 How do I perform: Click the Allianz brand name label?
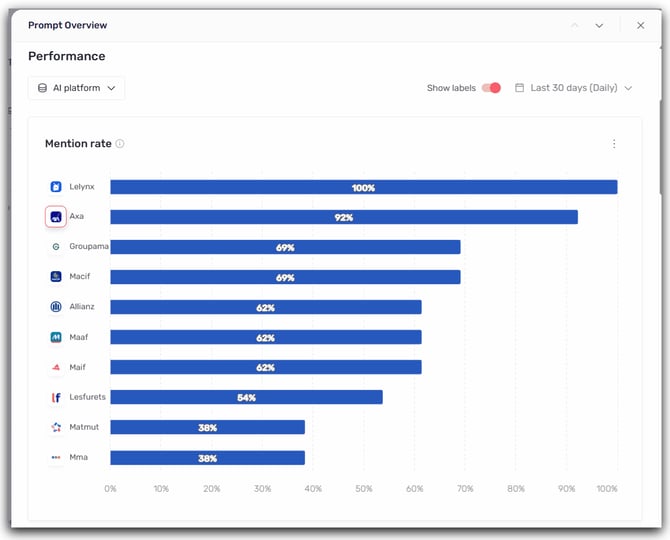(x=82, y=306)
